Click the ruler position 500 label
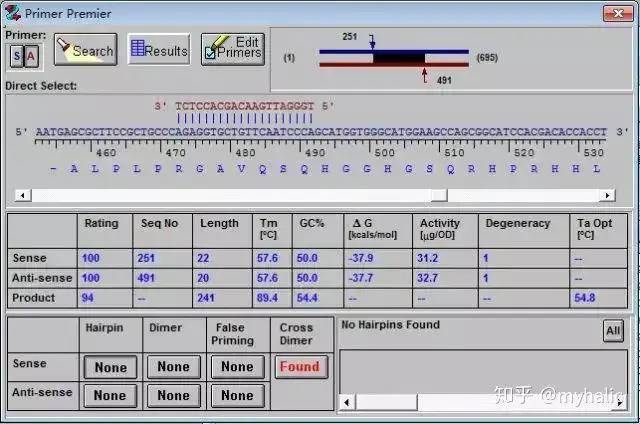 pyautogui.click(x=384, y=153)
